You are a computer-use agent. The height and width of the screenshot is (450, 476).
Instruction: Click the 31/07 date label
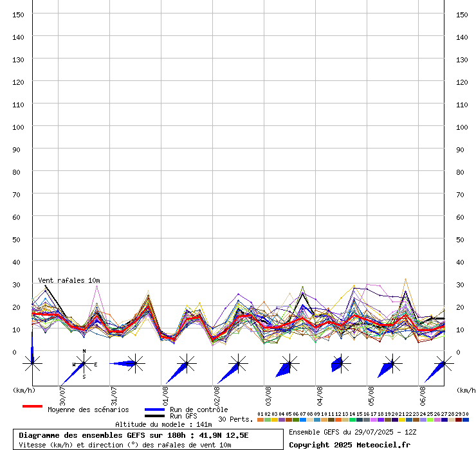[x=114, y=396]
